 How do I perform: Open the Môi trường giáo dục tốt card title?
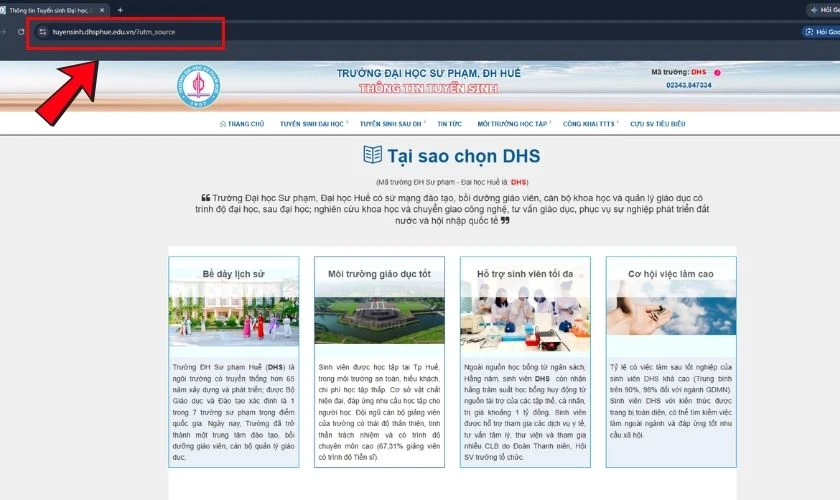tap(379, 274)
